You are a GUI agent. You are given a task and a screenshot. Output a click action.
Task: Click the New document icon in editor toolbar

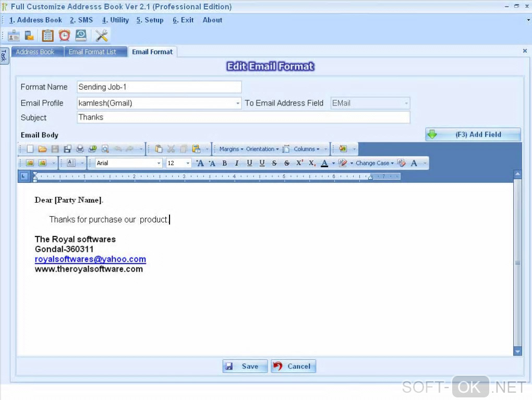point(30,149)
